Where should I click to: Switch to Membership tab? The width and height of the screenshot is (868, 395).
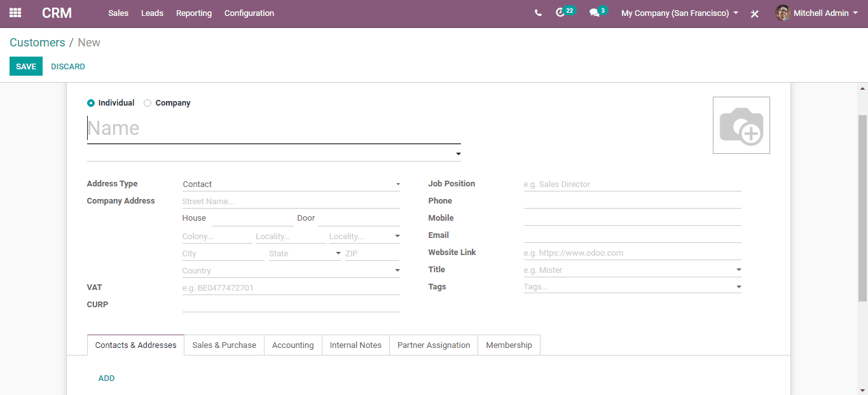pyautogui.click(x=509, y=345)
